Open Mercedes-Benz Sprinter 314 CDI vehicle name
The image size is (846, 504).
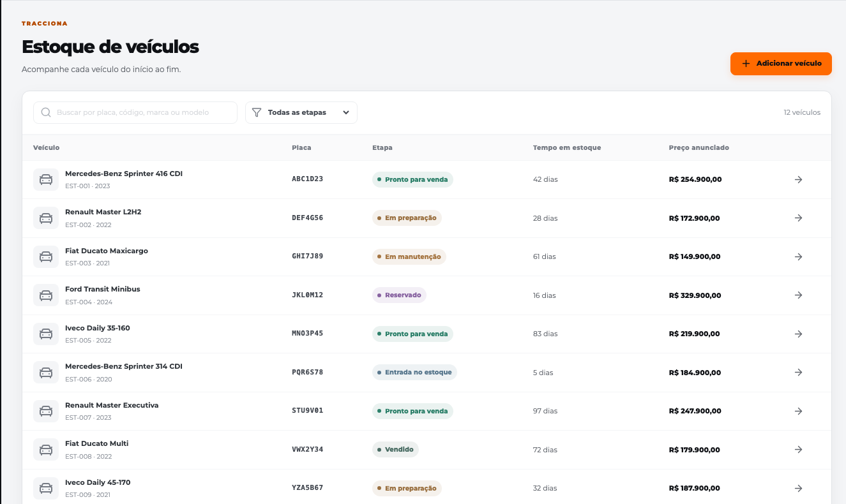click(124, 366)
